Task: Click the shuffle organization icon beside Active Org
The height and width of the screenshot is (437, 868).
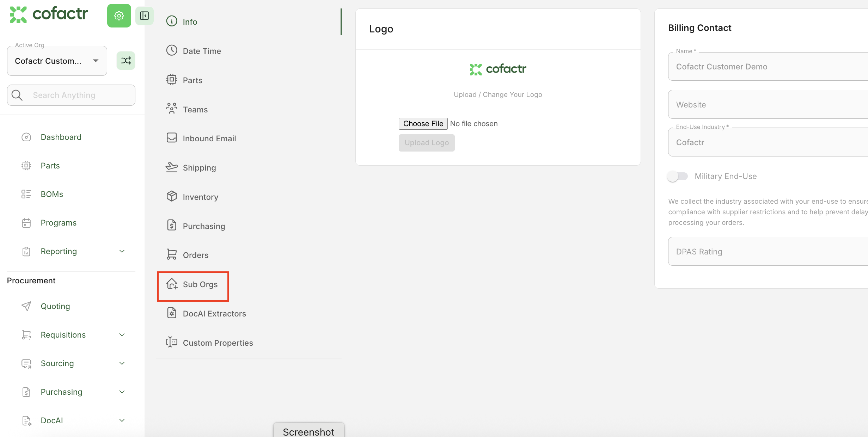Action: pyautogui.click(x=126, y=60)
